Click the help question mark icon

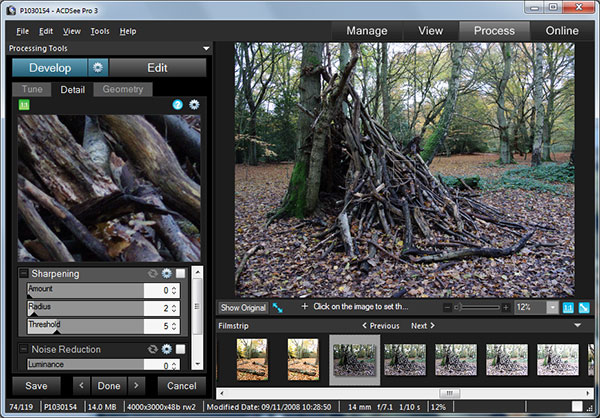(x=178, y=105)
